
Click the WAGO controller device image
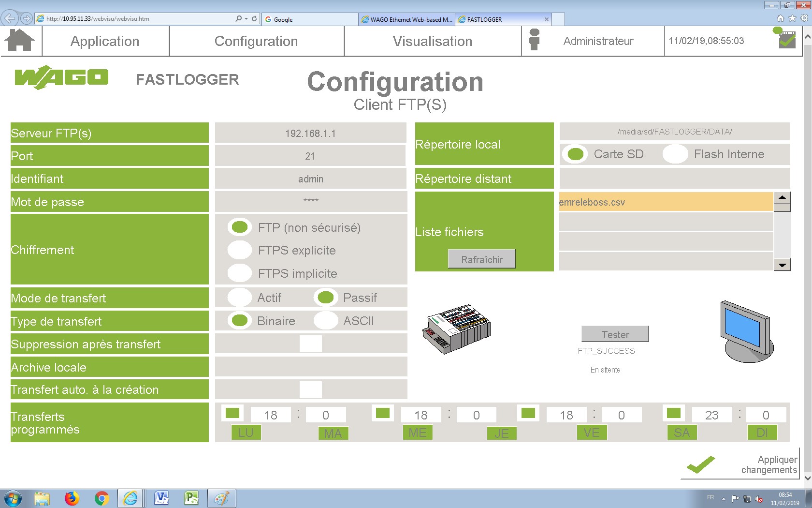456,329
